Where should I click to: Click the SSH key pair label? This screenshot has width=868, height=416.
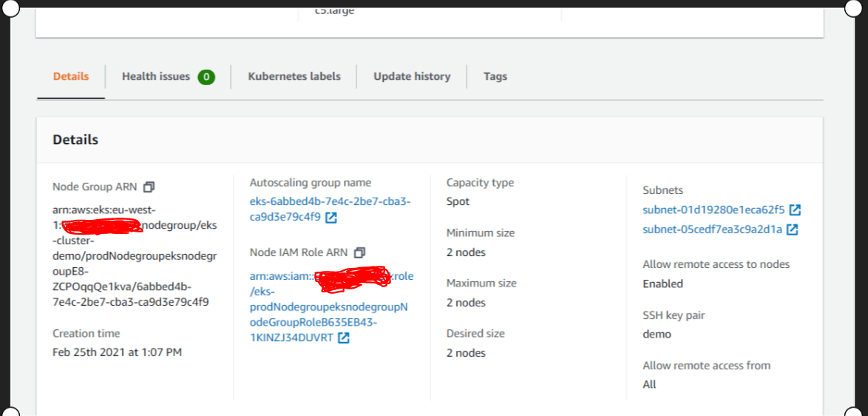pos(674,315)
